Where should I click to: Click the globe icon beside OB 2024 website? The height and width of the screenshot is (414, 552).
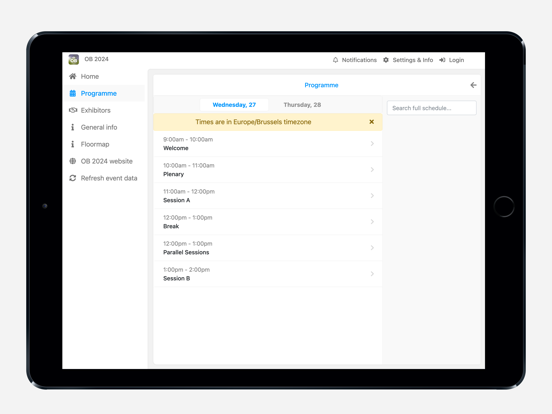[73, 161]
